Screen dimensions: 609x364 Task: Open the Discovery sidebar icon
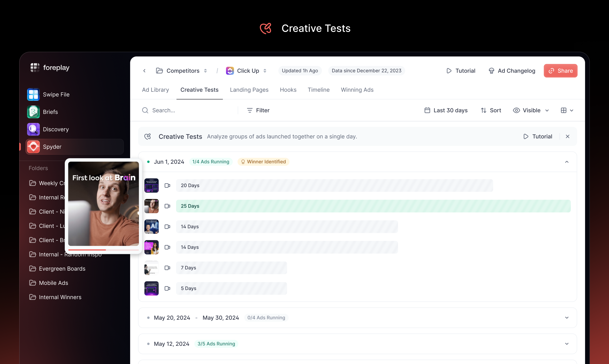tap(33, 129)
